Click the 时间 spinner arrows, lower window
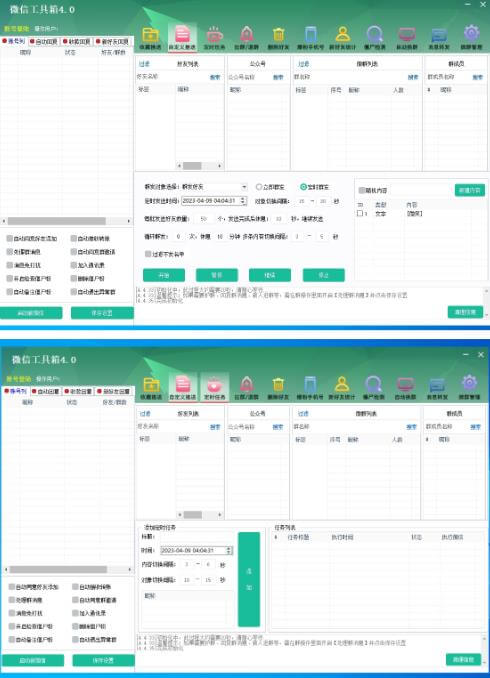Screen dimensions: 490x678 tap(229, 550)
